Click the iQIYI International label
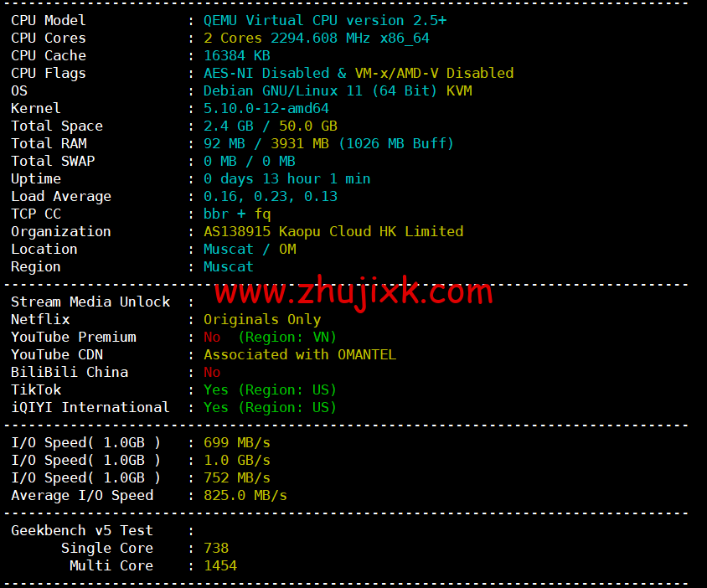Screen dimensions: 707x588 point(90,407)
